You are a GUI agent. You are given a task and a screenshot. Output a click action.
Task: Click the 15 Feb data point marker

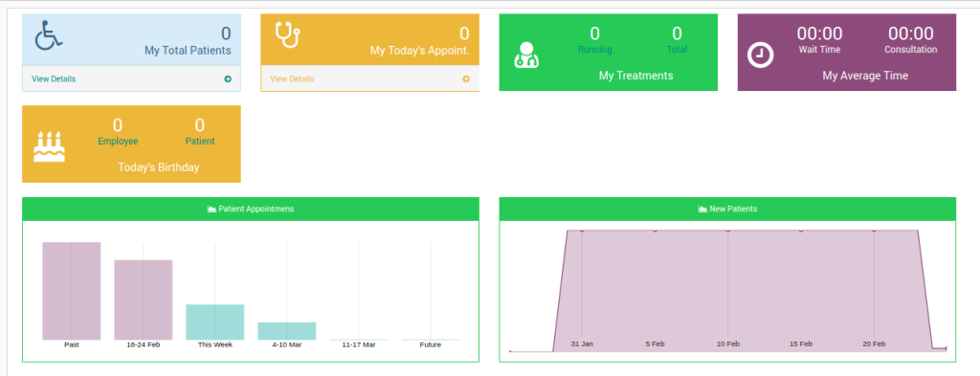click(x=801, y=231)
